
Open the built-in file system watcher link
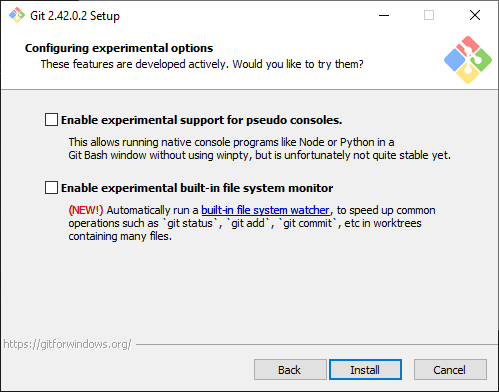click(265, 210)
